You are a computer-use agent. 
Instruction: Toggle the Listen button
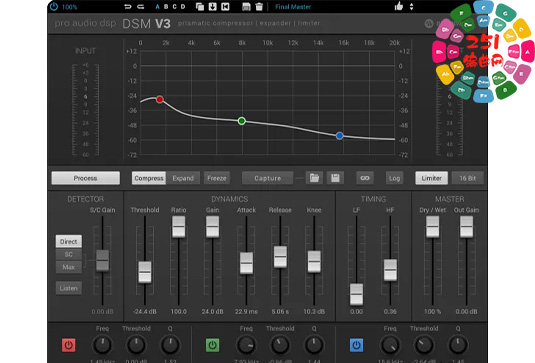[x=69, y=288]
